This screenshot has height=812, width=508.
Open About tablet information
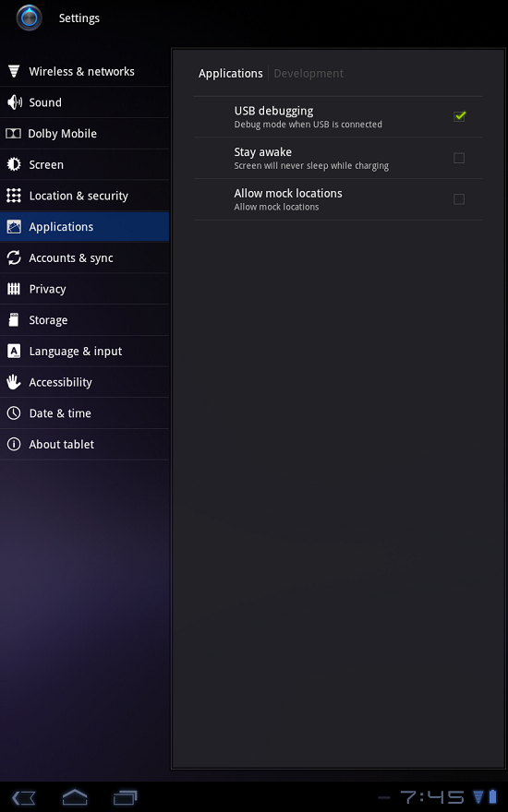click(x=84, y=445)
